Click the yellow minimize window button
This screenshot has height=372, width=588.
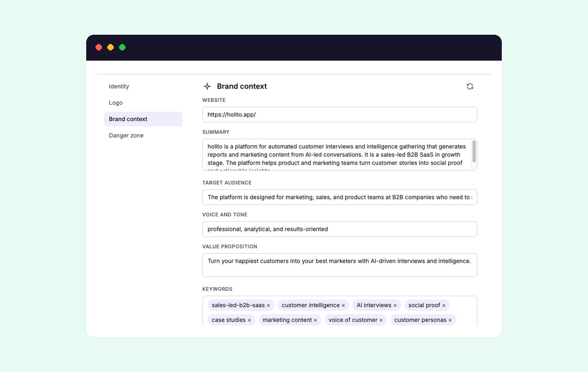(110, 47)
